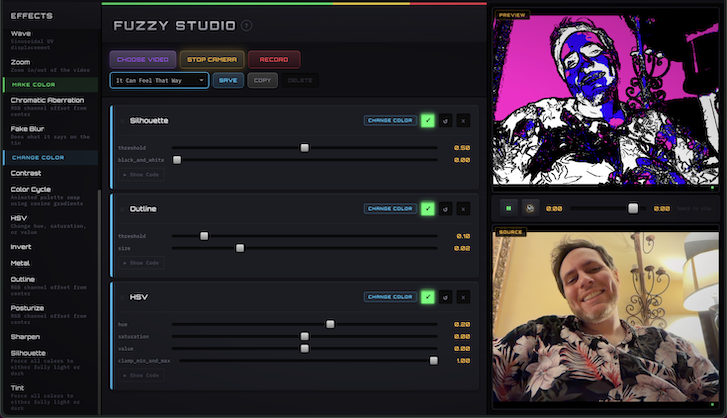Image resolution: width=727 pixels, height=418 pixels.
Task: Select Chromatic Aberration in effects sidebar
Action: (x=46, y=100)
